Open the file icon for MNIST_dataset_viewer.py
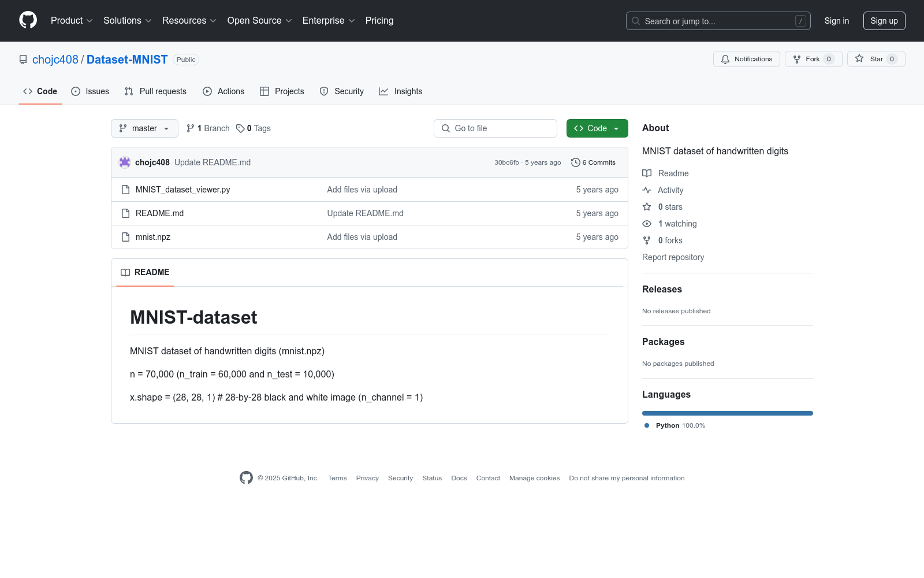Image resolution: width=924 pixels, height=578 pixels. click(125, 190)
